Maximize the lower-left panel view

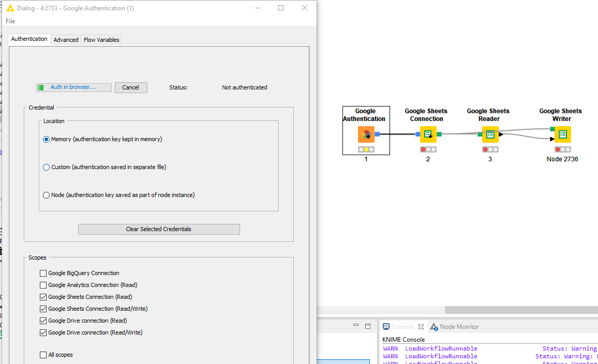(368, 326)
